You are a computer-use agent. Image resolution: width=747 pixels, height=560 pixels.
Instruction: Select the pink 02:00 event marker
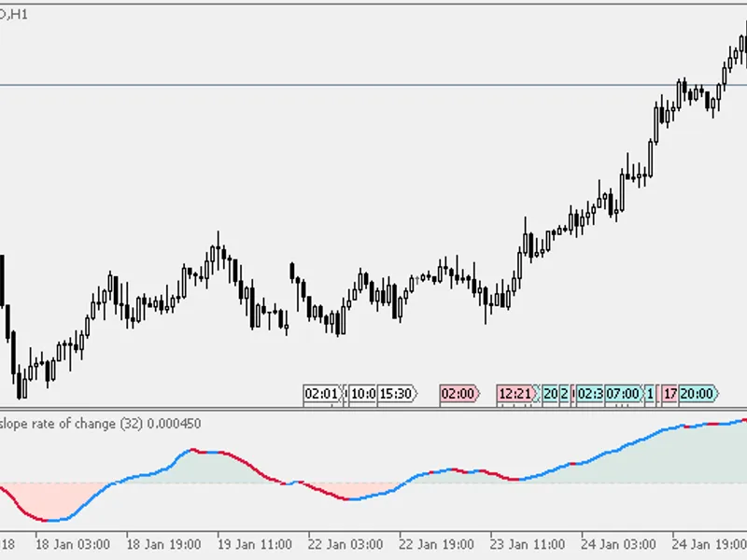[459, 394]
